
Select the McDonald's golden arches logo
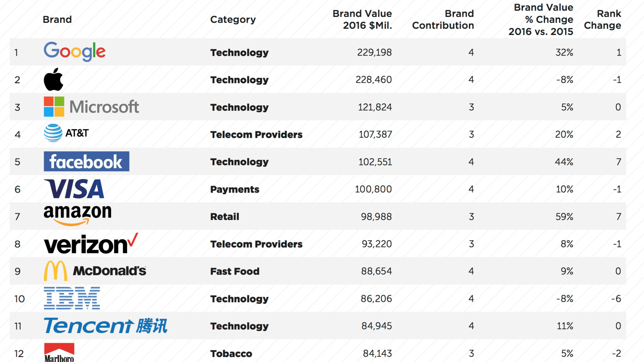[x=56, y=271]
